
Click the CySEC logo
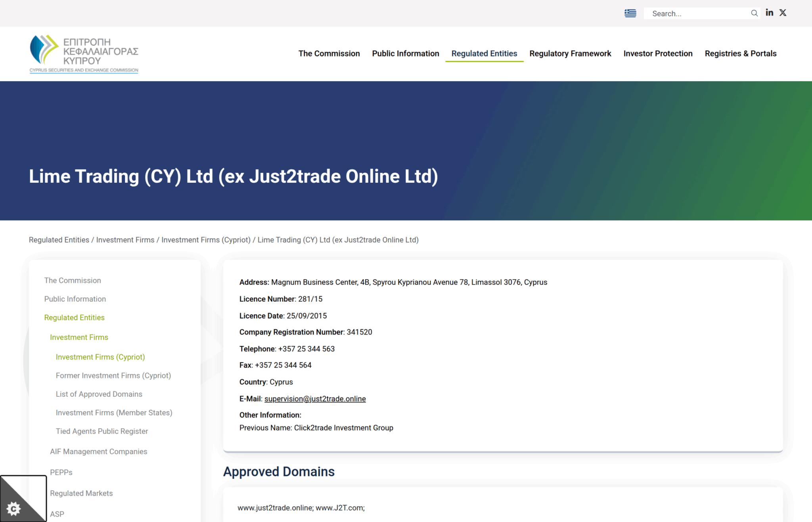84,54
